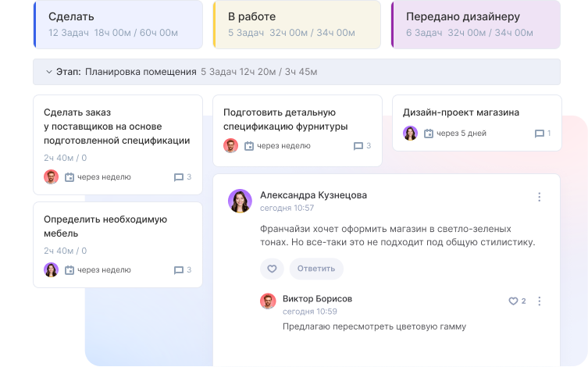Click the Ответить reply button
Viewport: 588px width, 367px height.
pyautogui.click(x=316, y=269)
